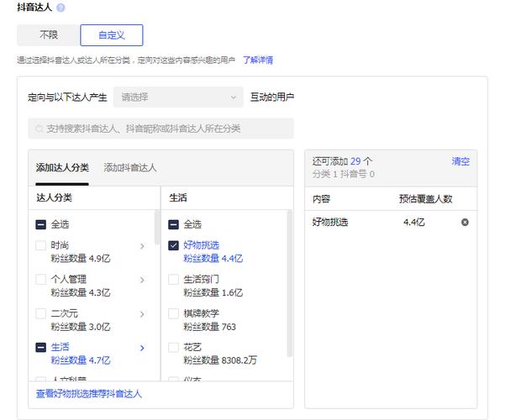Screen dimensions: 516x420
Task: Click the 棋牌教学 label
Action: click(x=201, y=313)
